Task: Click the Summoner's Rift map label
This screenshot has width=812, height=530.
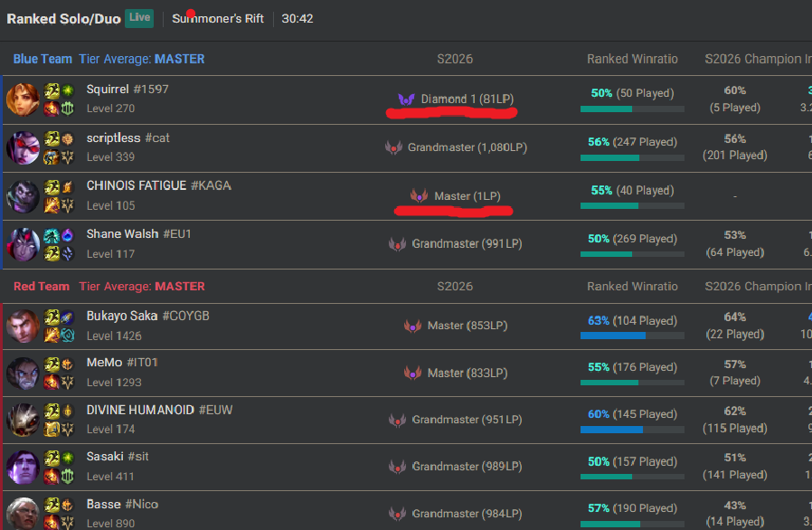Action: [218, 19]
